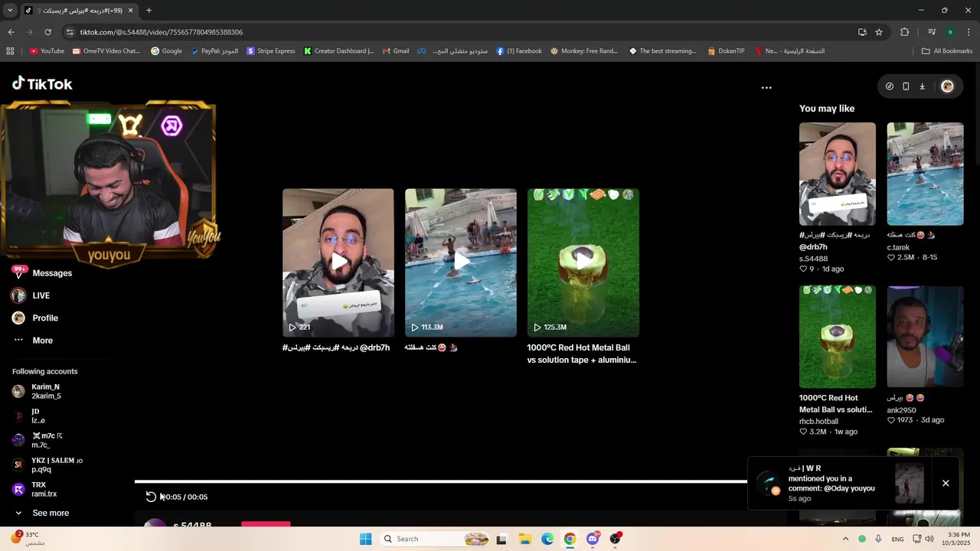Expand See more following accounts
Viewport: 980px width, 551px height.
[x=51, y=513]
